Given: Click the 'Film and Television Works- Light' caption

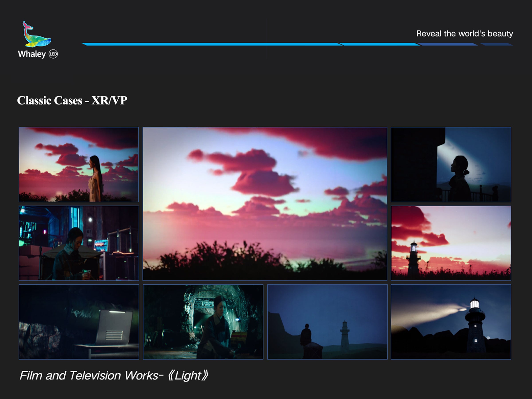Looking at the screenshot, I should pos(114,376).
